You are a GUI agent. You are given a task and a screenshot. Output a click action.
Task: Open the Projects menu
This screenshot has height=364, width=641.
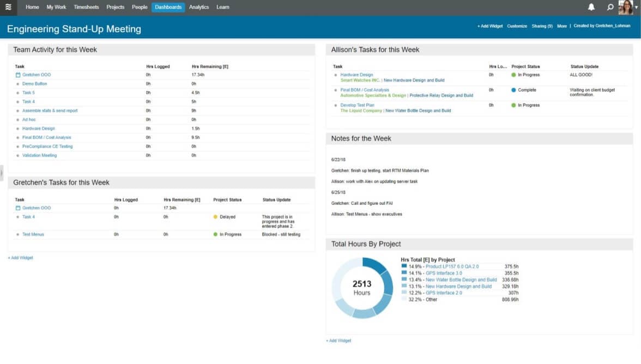pos(116,7)
